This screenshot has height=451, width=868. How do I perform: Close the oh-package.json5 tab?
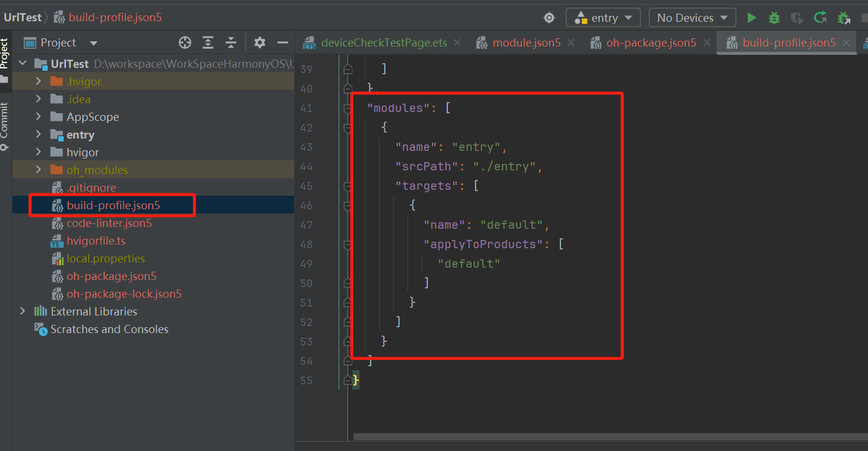pos(707,42)
